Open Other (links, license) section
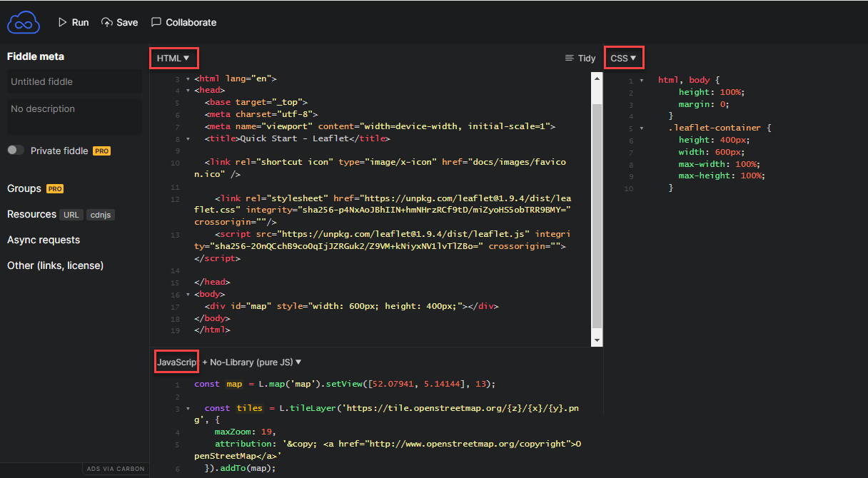The image size is (868, 478). tap(56, 265)
